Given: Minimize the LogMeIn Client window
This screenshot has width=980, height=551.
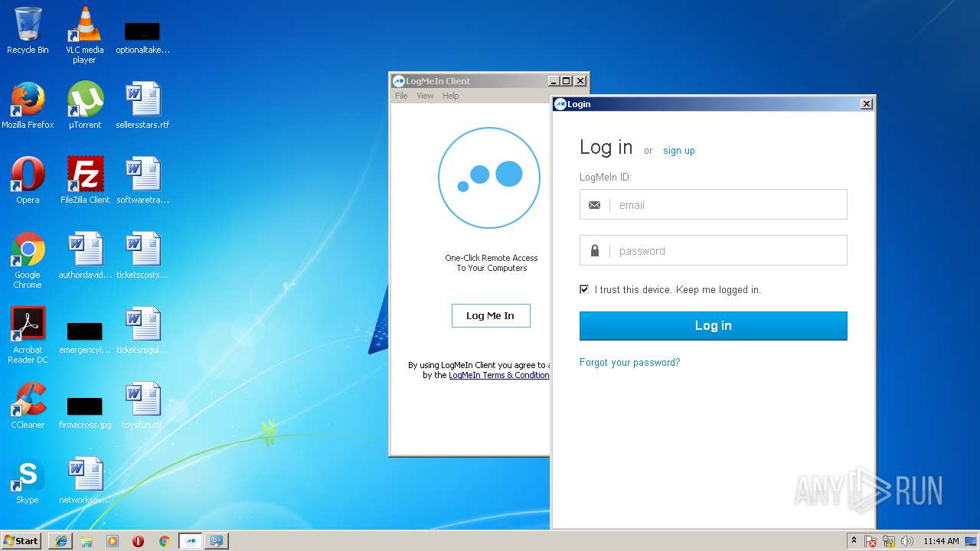Looking at the screenshot, I should [554, 80].
